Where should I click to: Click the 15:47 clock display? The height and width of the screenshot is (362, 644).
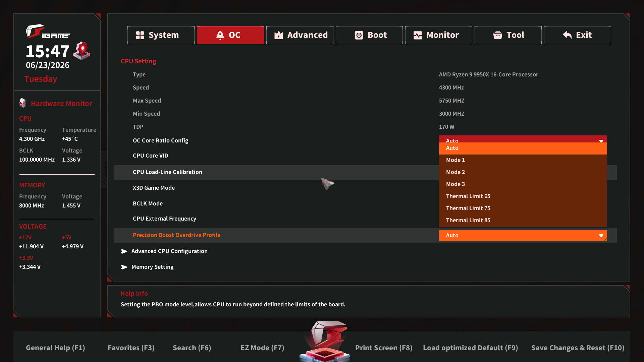pyautogui.click(x=48, y=51)
